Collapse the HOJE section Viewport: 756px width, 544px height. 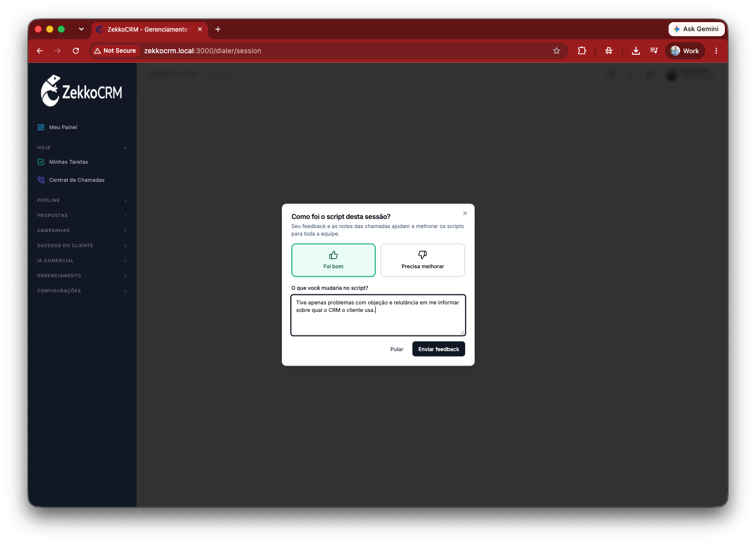click(x=82, y=148)
